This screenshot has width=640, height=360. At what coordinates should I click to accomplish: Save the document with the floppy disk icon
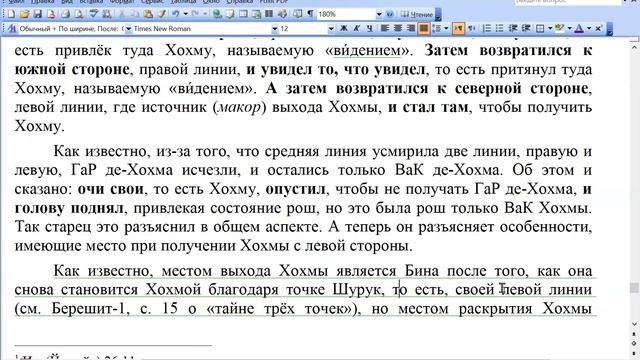tap(38, 14)
